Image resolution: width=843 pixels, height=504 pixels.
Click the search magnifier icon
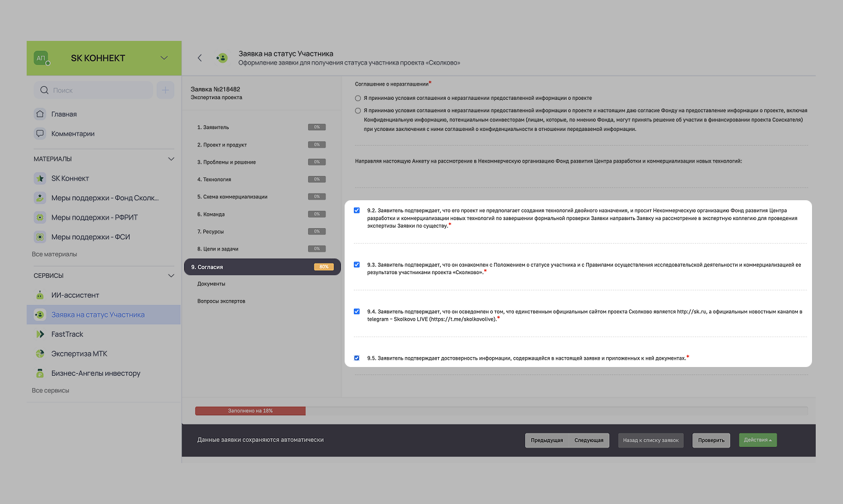(44, 91)
